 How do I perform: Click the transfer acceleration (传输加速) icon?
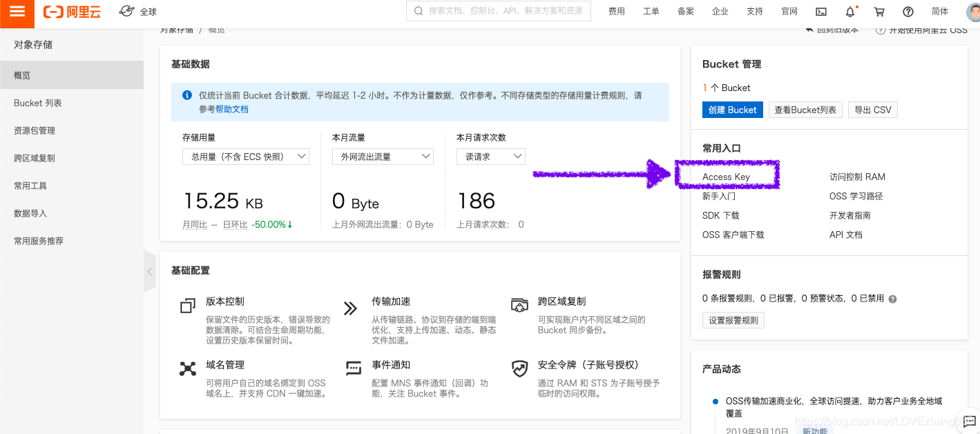point(350,308)
